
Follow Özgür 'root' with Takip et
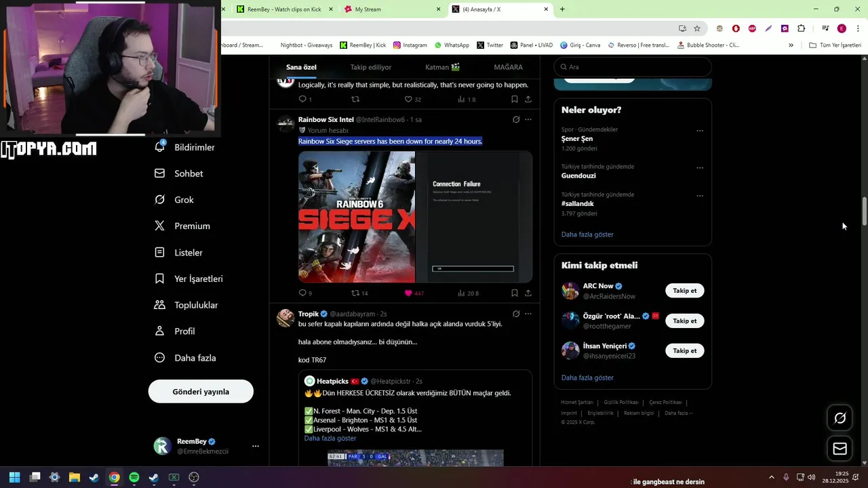click(x=684, y=321)
